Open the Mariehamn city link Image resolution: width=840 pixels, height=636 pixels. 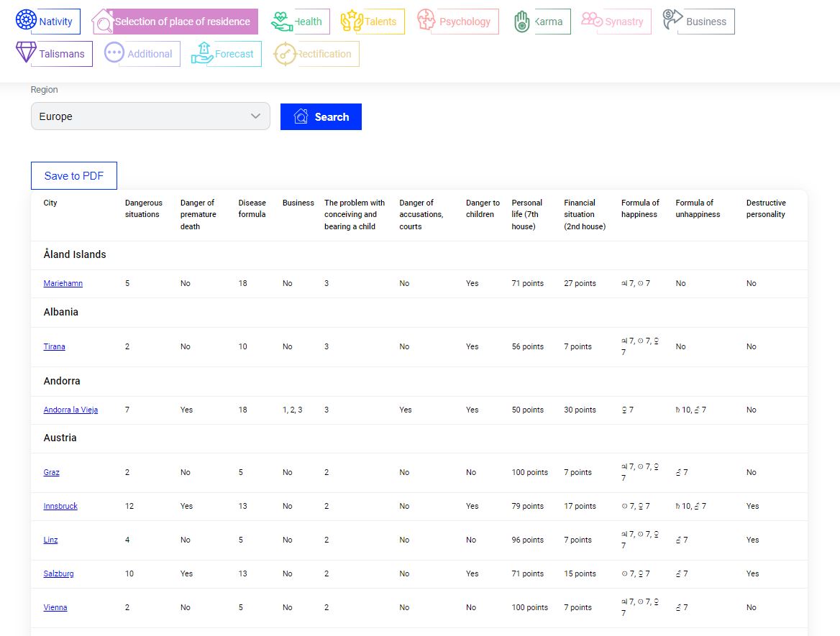(x=63, y=283)
